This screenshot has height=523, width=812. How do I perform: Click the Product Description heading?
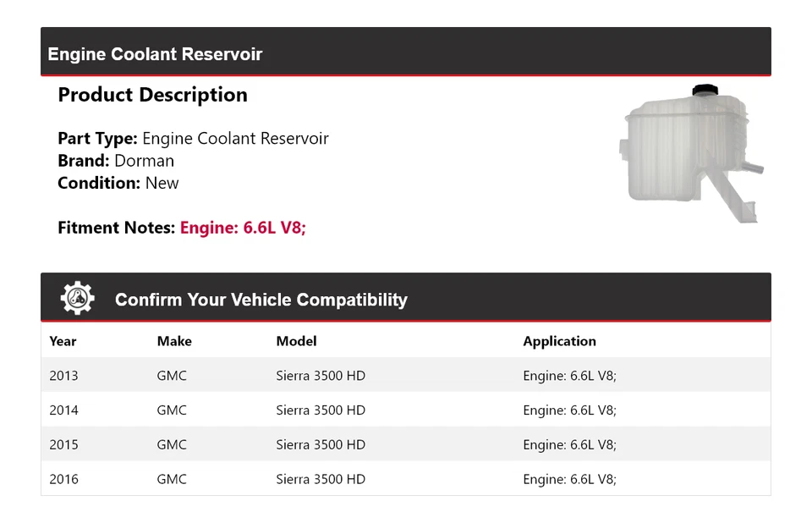click(x=152, y=95)
